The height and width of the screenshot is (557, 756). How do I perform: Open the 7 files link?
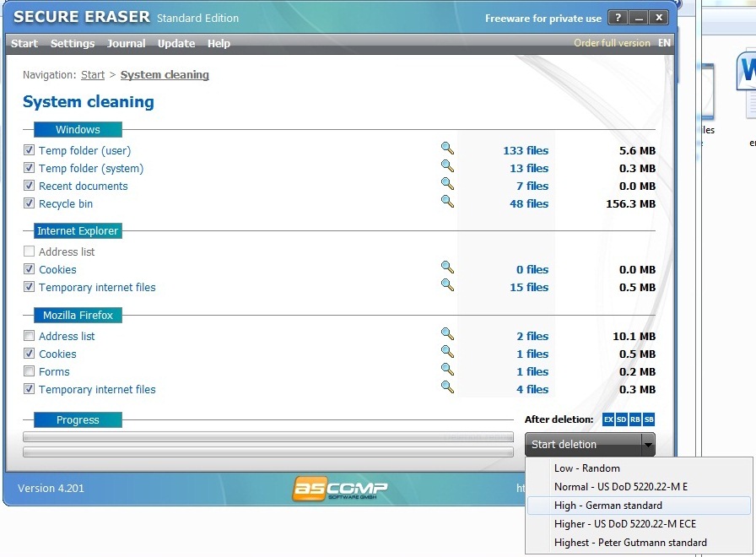532,187
